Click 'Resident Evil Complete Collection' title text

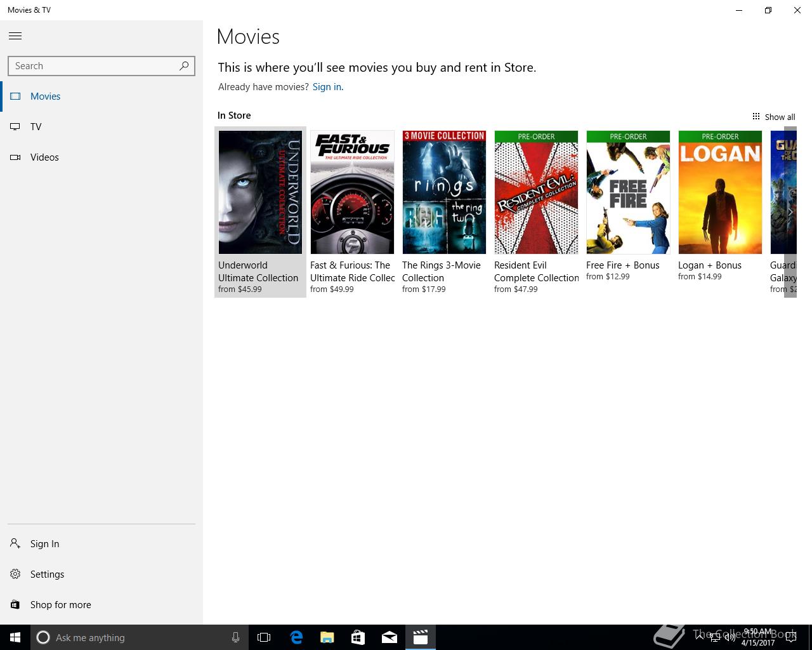click(537, 272)
